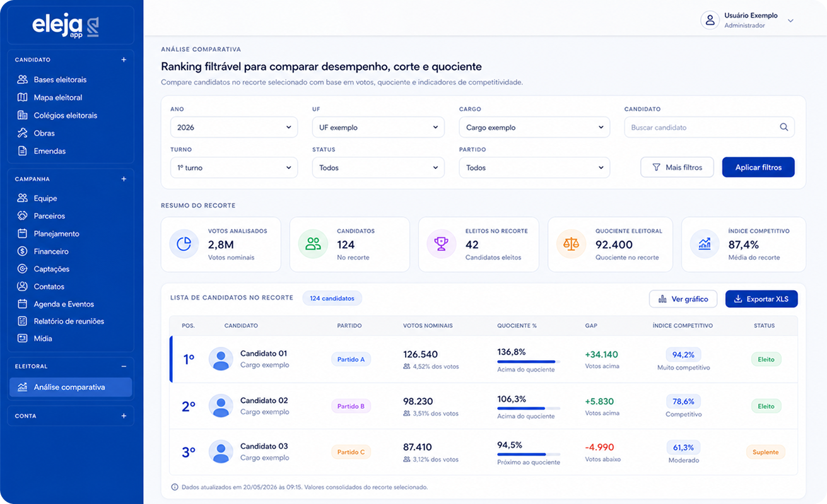Open the PARTIDO Todos dropdown

(534, 168)
